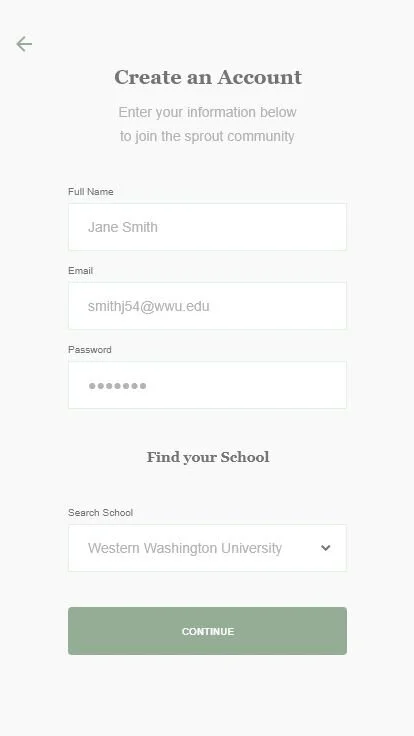
Task: Click the 'to join the sprout community' text
Action: pyautogui.click(x=207, y=136)
